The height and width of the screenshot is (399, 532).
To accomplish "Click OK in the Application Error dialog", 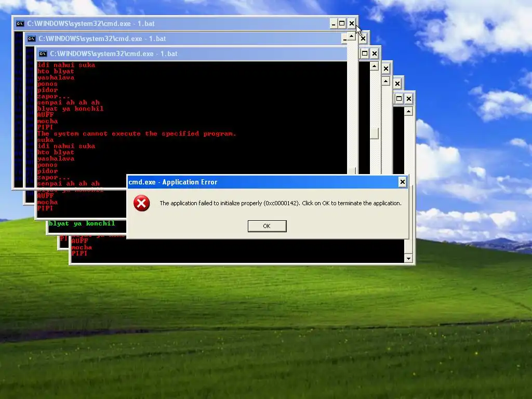I will [267, 226].
